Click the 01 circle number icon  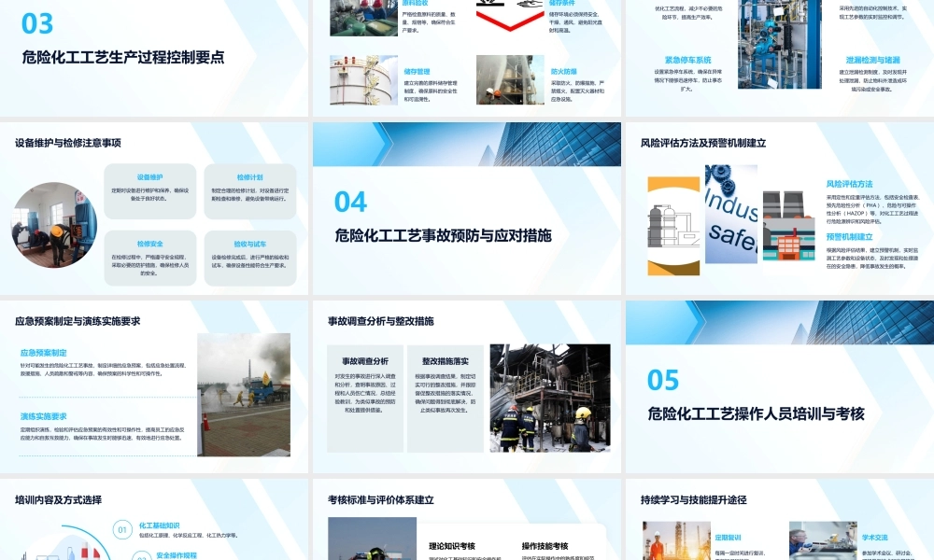click(122, 529)
